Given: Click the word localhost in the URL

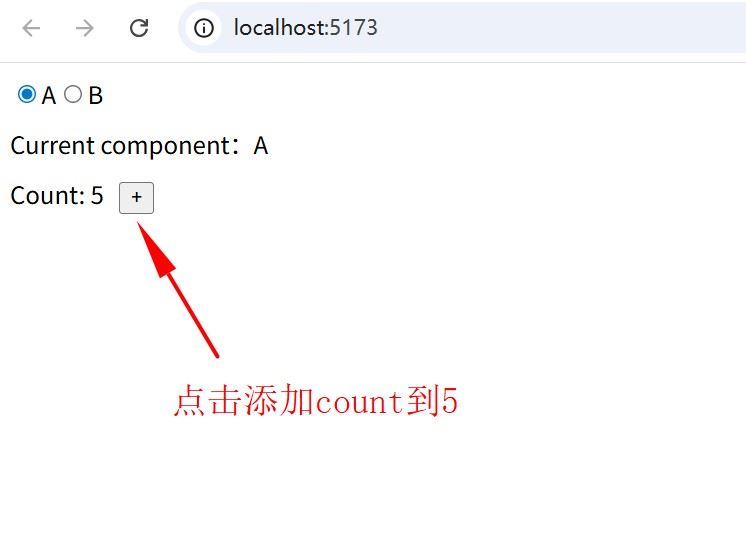Looking at the screenshot, I should pos(279,28).
